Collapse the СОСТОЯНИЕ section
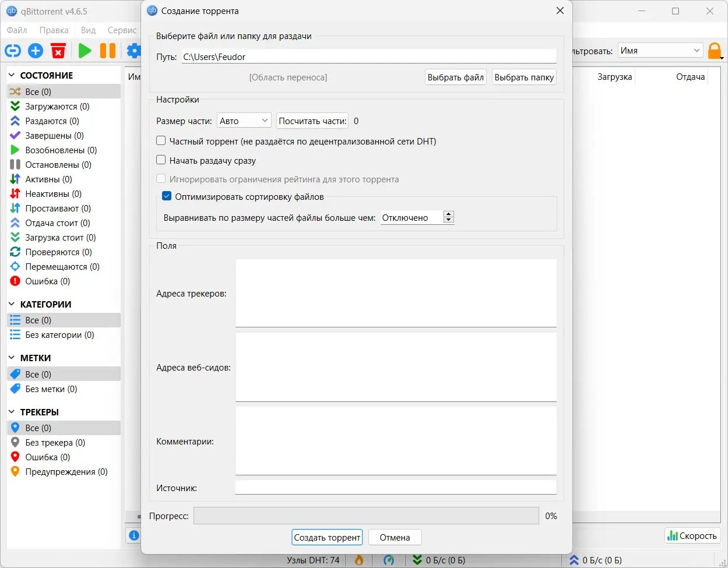The width and height of the screenshot is (728, 568). coord(12,76)
